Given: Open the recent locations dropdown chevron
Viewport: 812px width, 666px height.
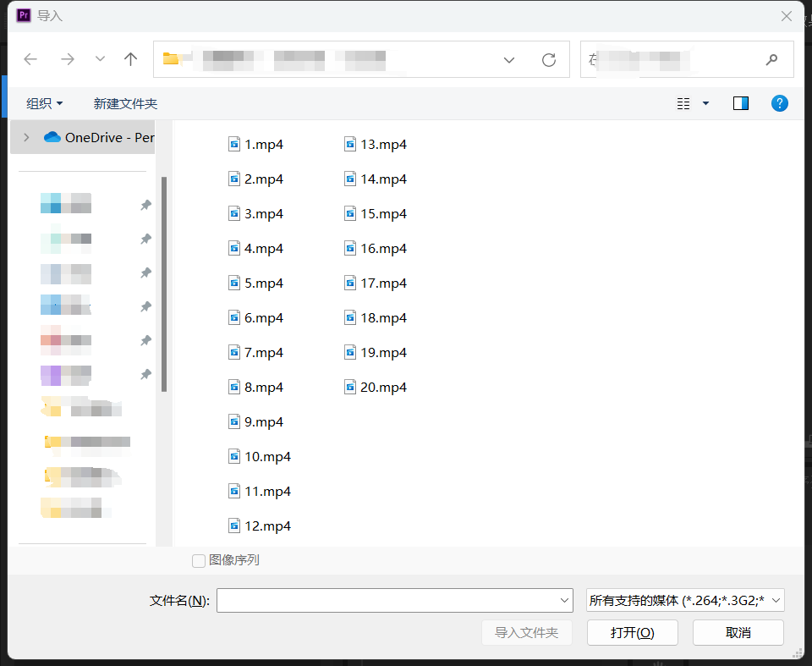Looking at the screenshot, I should 100,59.
